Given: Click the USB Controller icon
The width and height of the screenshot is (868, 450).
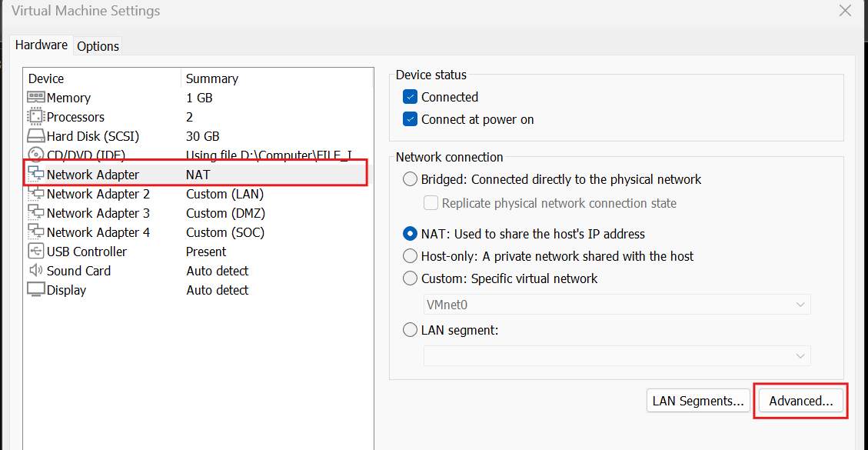Looking at the screenshot, I should 36,252.
